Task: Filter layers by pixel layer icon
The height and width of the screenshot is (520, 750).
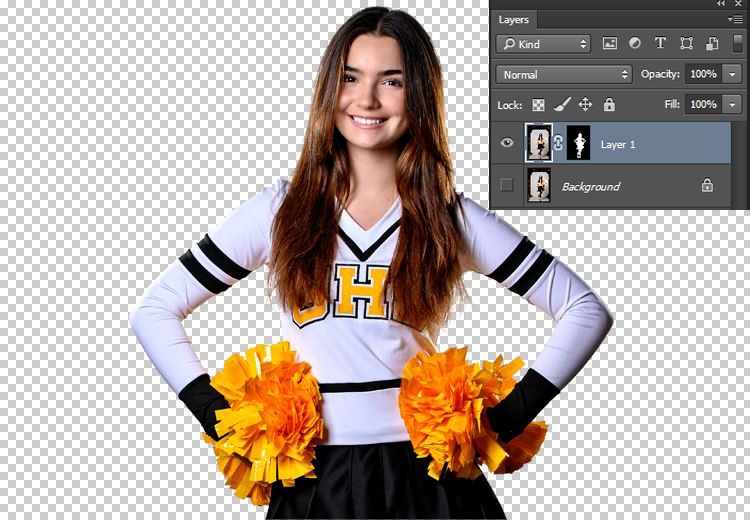Action: tap(609, 44)
